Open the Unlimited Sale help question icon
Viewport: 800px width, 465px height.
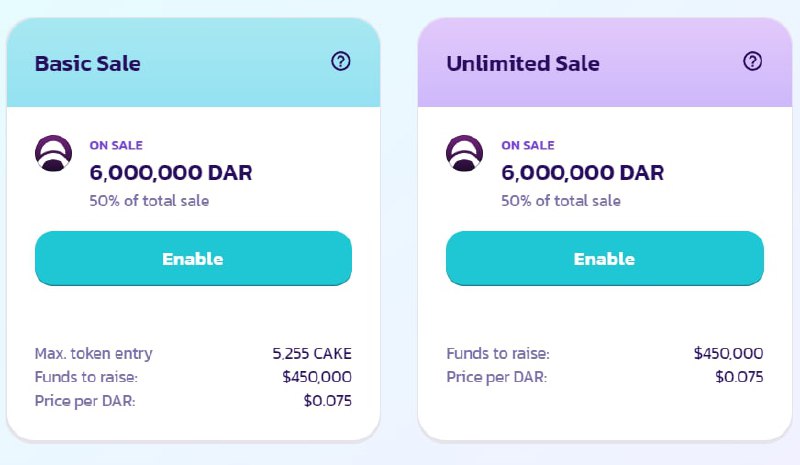[753, 62]
